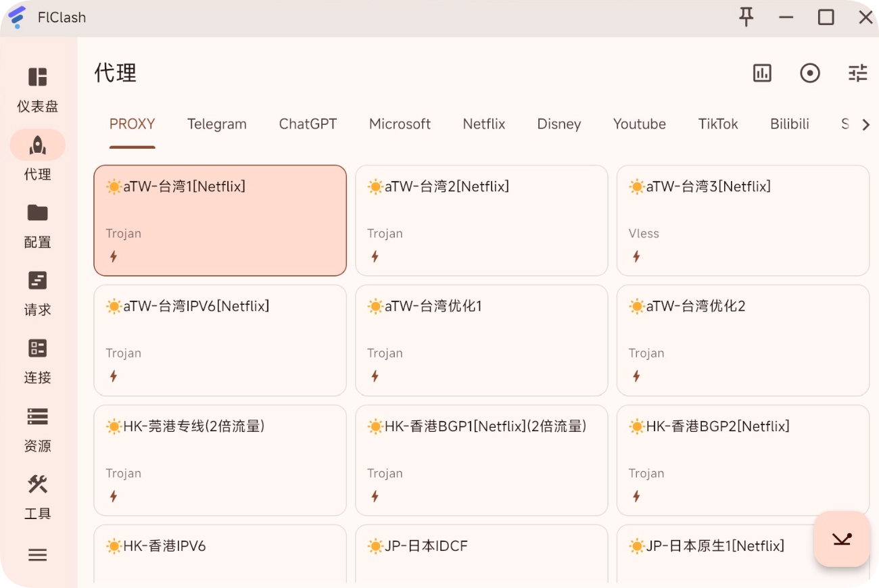
Task: Test latency of aTW-台湾优化1 via lightning icon
Action: (375, 376)
